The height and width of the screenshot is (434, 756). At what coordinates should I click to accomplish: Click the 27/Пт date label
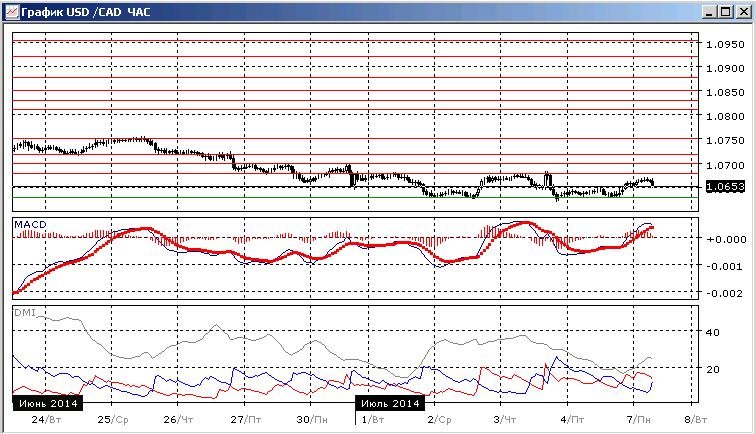click(245, 420)
